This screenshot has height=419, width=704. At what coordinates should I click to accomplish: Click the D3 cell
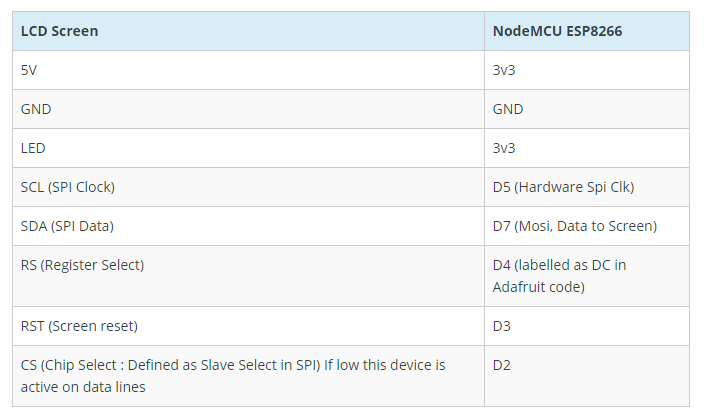click(587, 326)
